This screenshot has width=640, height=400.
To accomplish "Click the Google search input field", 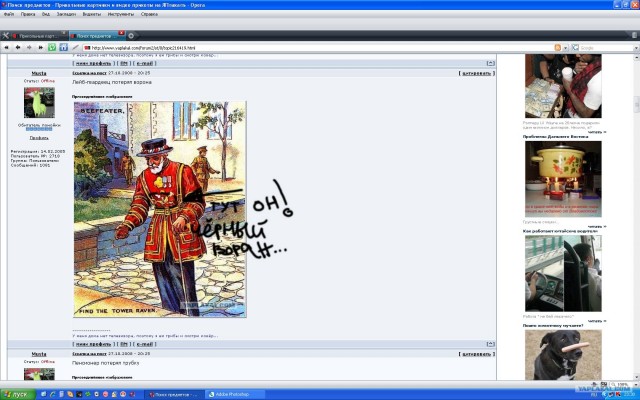I will coord(606,48).
